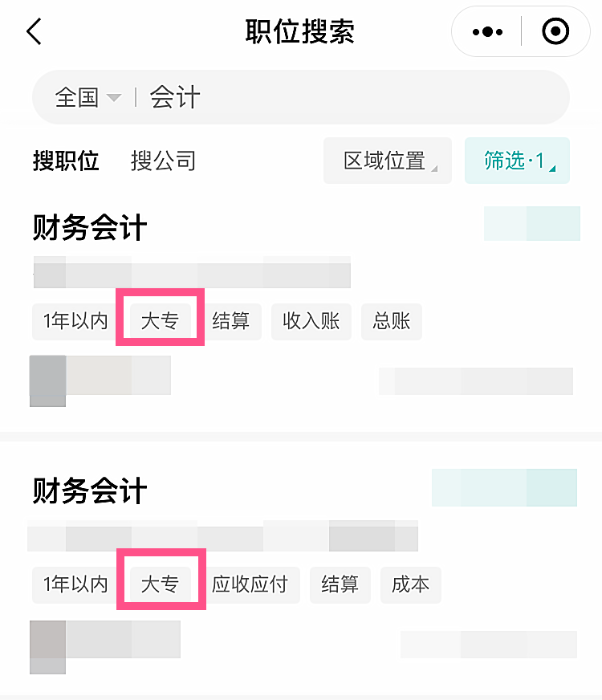This screenshot has width=602, height=700.
Task: Switch to the 搜公司 tab
Action: (163, 161)
